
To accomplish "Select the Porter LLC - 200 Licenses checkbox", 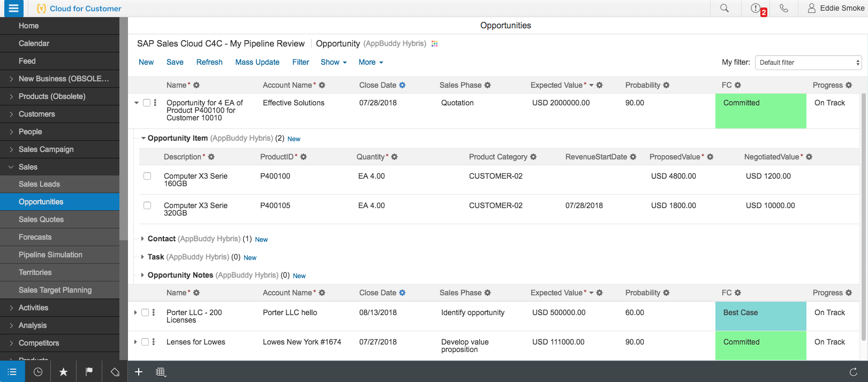I will click(x=145, y=312).
